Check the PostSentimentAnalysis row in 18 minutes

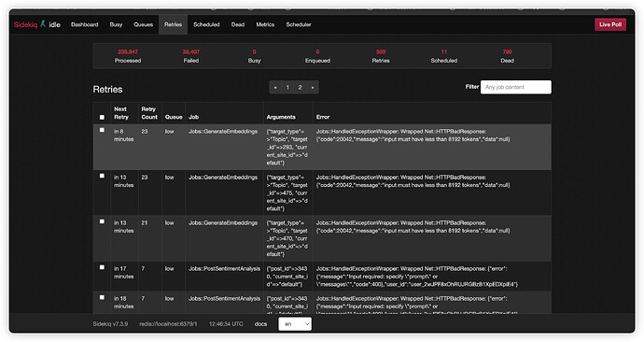[x=102, y=297]
